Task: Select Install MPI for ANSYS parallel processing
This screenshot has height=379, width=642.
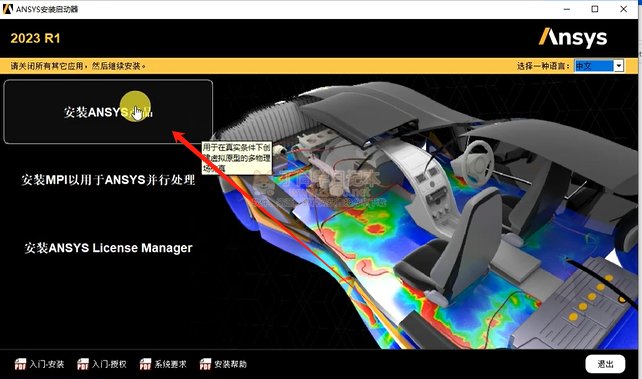Action: tap(108, 180)
